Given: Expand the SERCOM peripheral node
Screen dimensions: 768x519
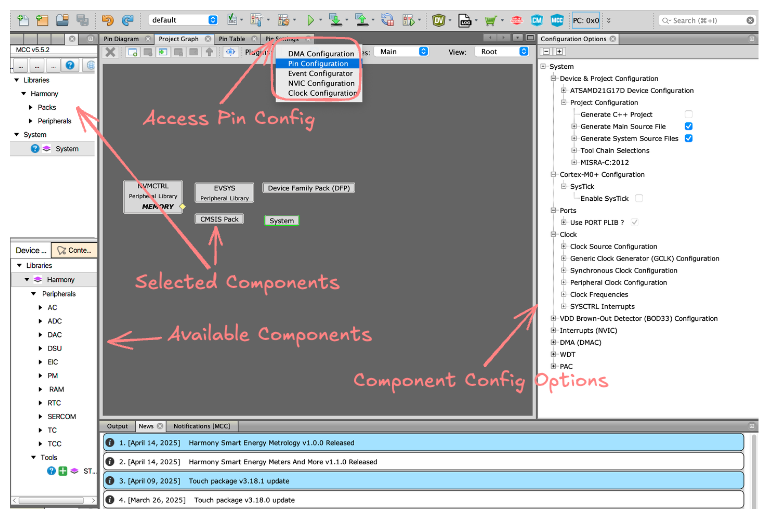Looking at the screenshot, I should pos(40,417).
